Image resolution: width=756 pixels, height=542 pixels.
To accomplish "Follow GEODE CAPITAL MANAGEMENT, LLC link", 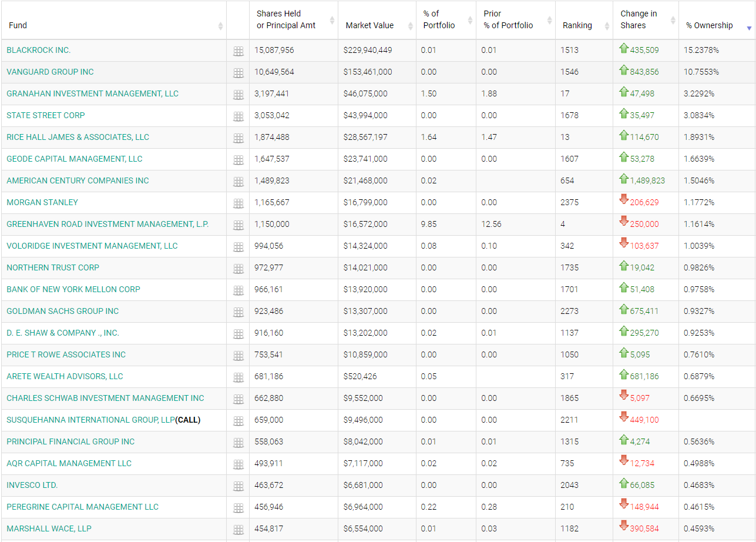I will (x=75, y=159).
